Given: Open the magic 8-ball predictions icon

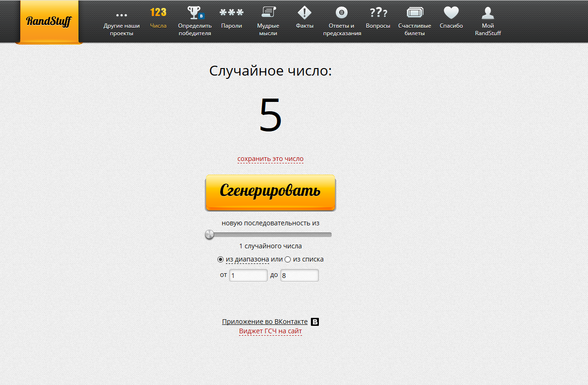Looking at the screenshot, I should (x=341, y=13).
